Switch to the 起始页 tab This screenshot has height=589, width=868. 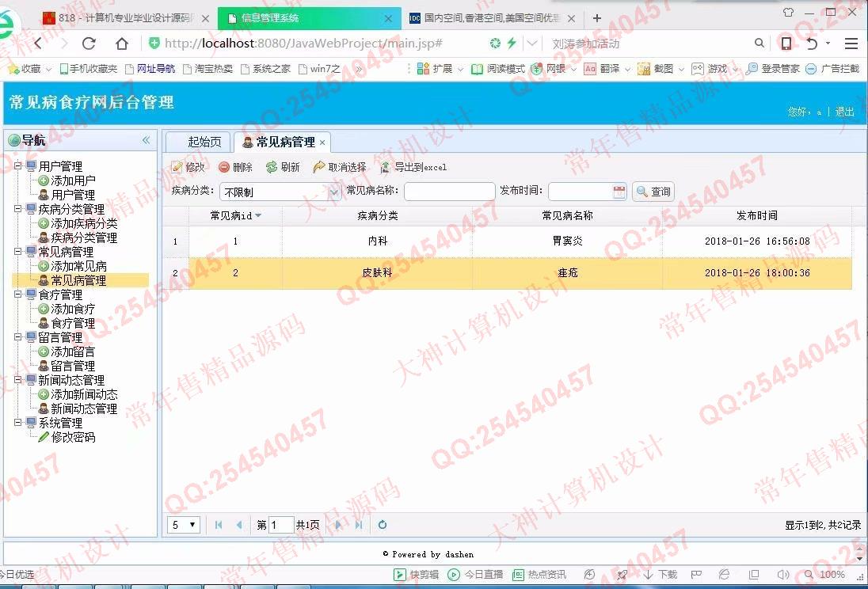(198, 142)
